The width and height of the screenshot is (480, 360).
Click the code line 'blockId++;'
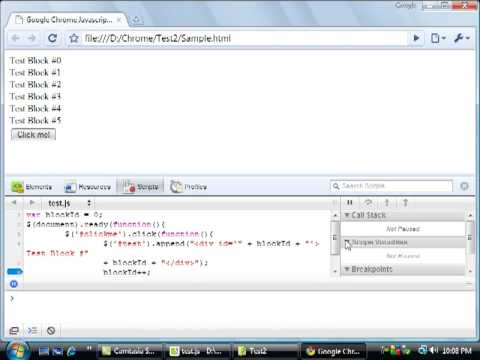tap(126, 272)
